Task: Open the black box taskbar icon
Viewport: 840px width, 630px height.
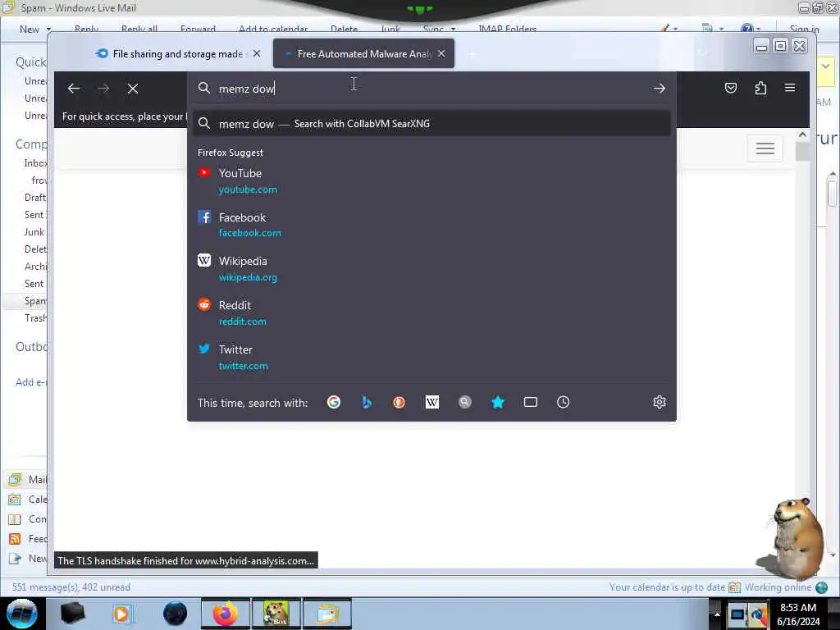Action: [72, 614]
